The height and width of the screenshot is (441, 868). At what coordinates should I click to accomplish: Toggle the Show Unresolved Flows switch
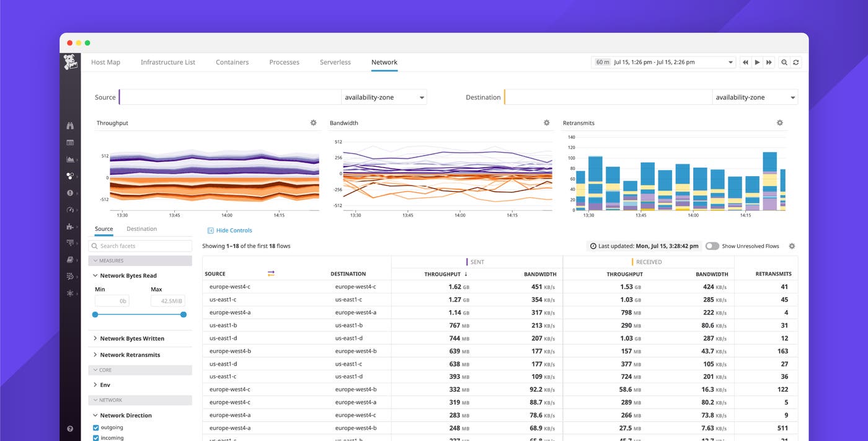point(712,246)
